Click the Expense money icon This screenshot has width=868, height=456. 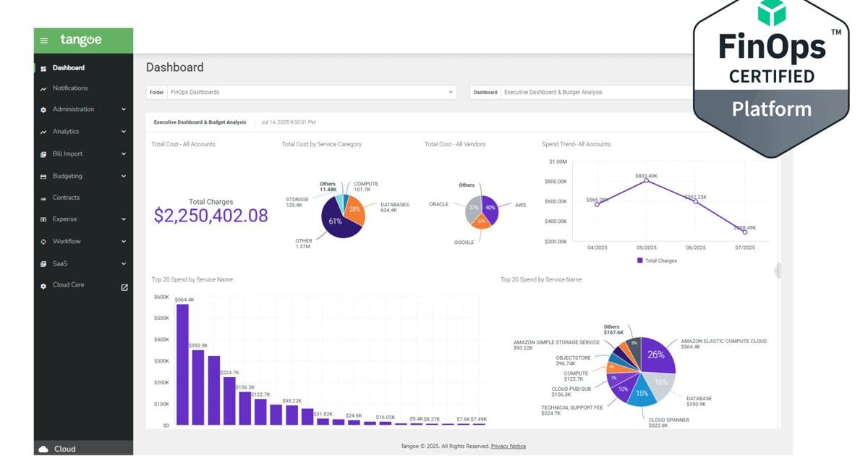tap(43, 219)
